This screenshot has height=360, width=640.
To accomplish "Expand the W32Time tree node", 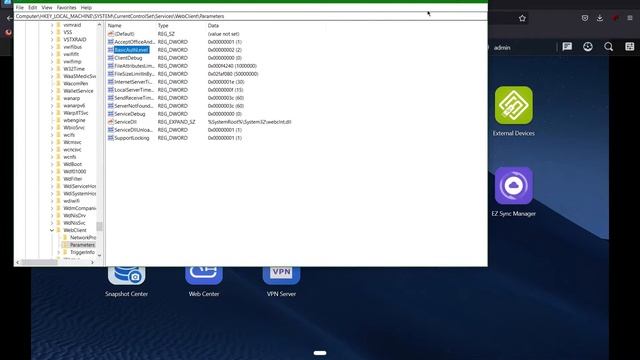I will (x=52, y=69).
